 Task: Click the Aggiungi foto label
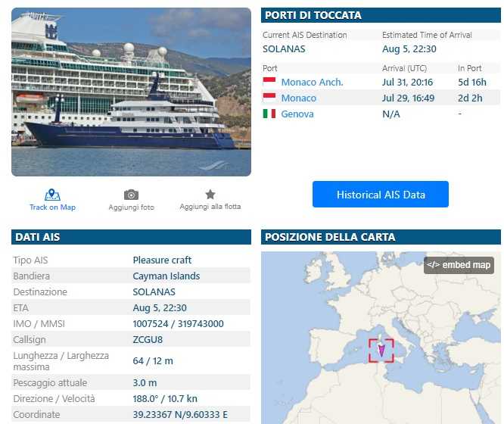131,207
